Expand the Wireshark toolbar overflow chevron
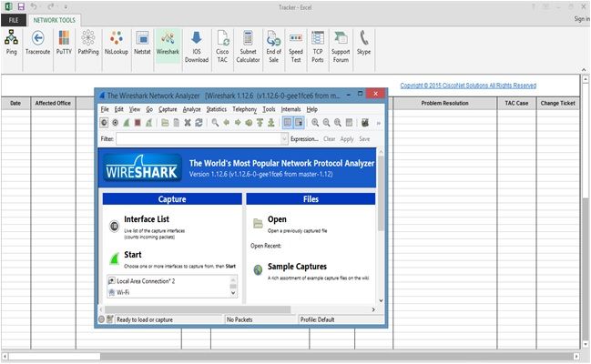This screenshot has width=591, height=364. click(x=378, y=122)
